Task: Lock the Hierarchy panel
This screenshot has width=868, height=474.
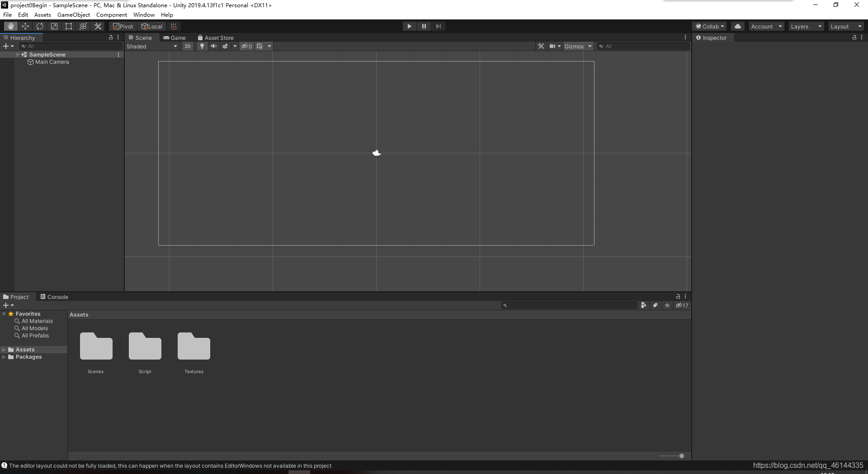Action: 111,38
